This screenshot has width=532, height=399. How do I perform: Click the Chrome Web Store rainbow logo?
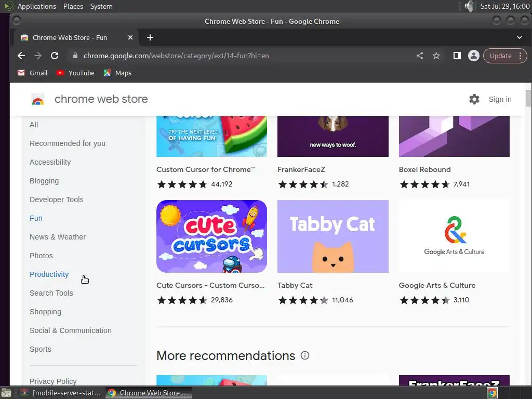point(38,100)
